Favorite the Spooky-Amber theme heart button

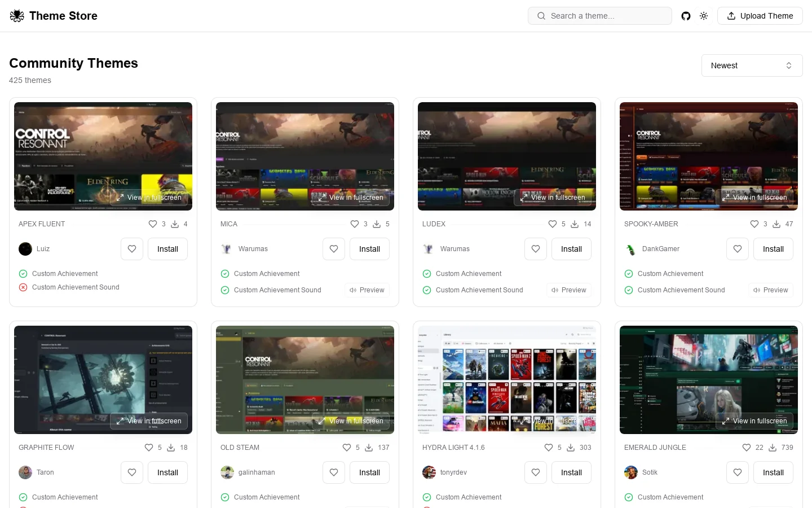pos(738,249)
